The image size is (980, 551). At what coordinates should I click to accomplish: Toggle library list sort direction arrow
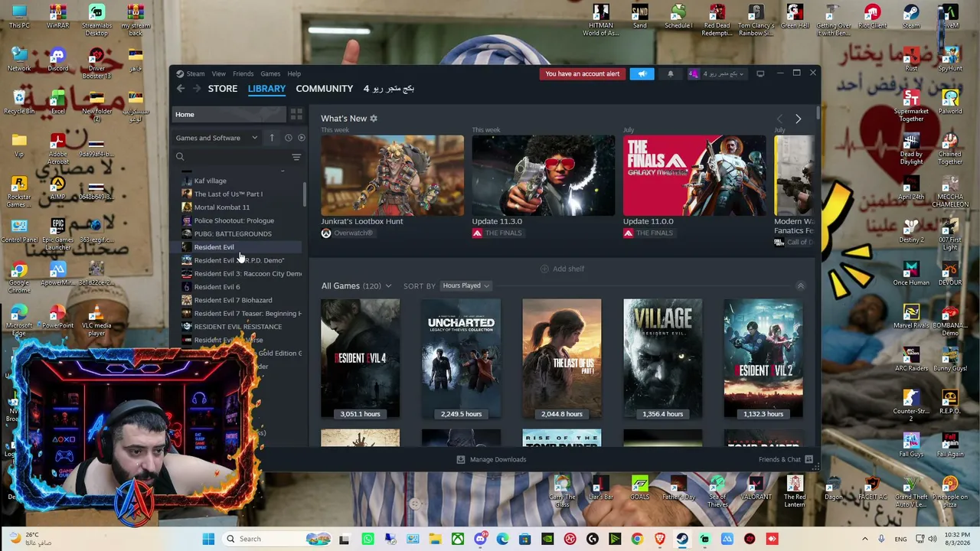pos(272,138)
